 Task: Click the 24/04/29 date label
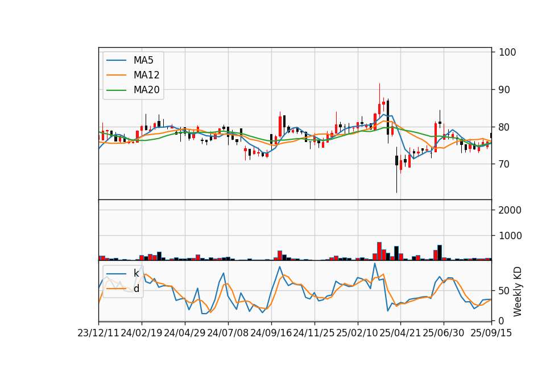[184, 333]
